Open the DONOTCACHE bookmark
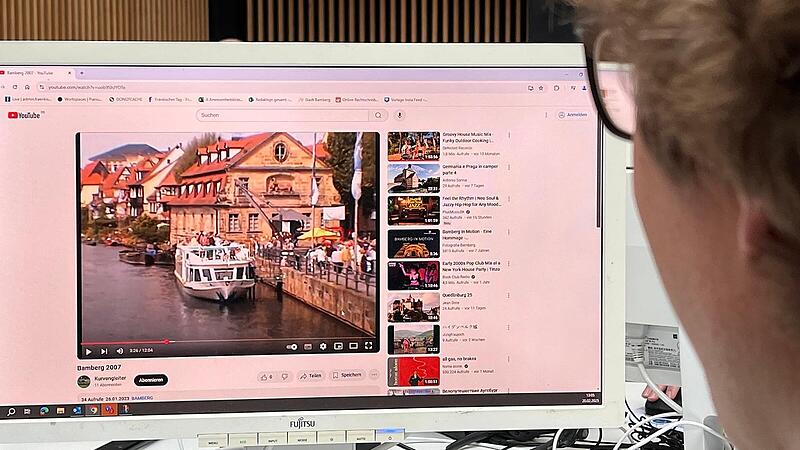 pyautogui.click(x=126, y=99)
